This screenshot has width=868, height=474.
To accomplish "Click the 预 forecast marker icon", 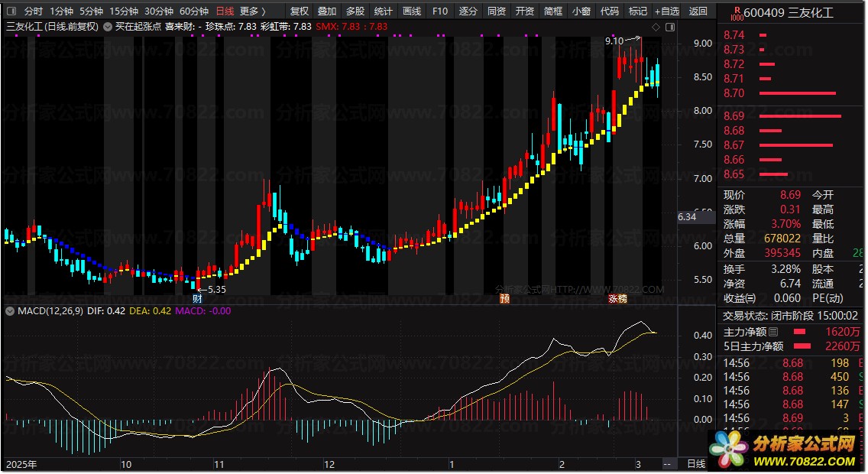I will pos(504,298).
